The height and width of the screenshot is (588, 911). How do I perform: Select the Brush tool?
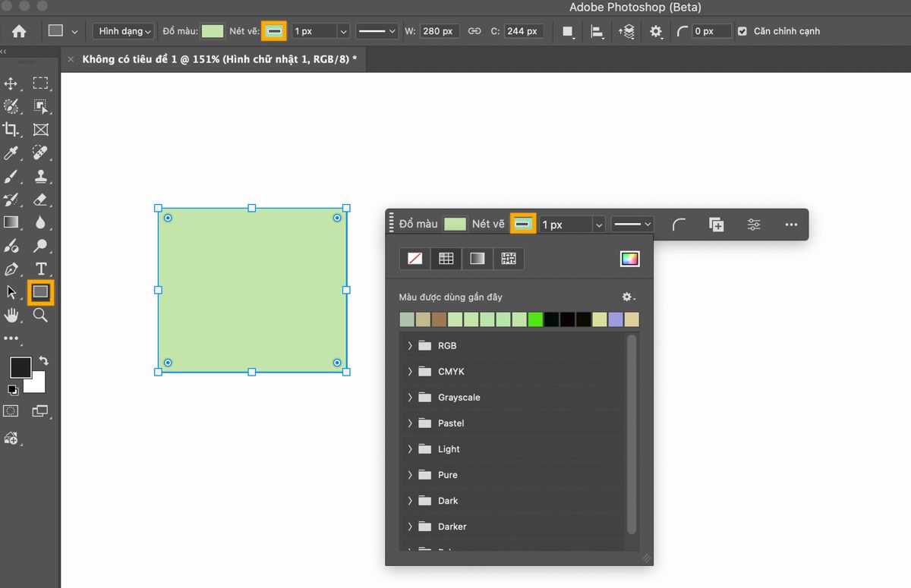[11, 177]
